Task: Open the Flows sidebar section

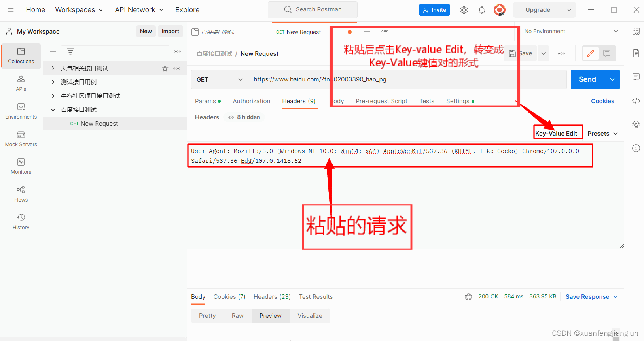Action: click(x=21, y=194)
